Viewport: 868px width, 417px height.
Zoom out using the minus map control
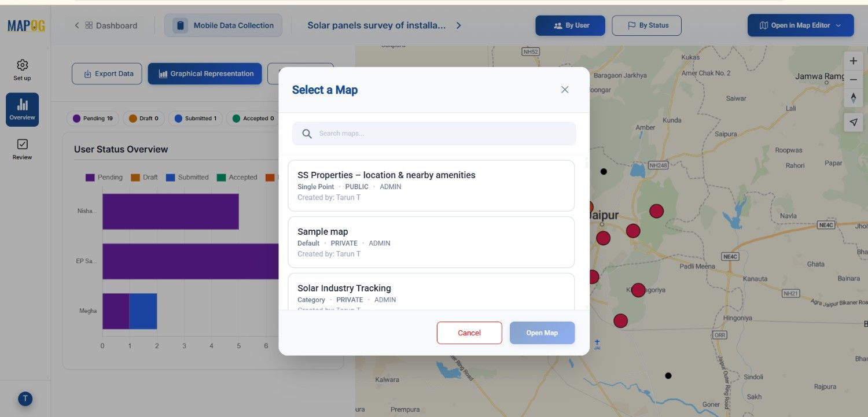click(853, 79)
